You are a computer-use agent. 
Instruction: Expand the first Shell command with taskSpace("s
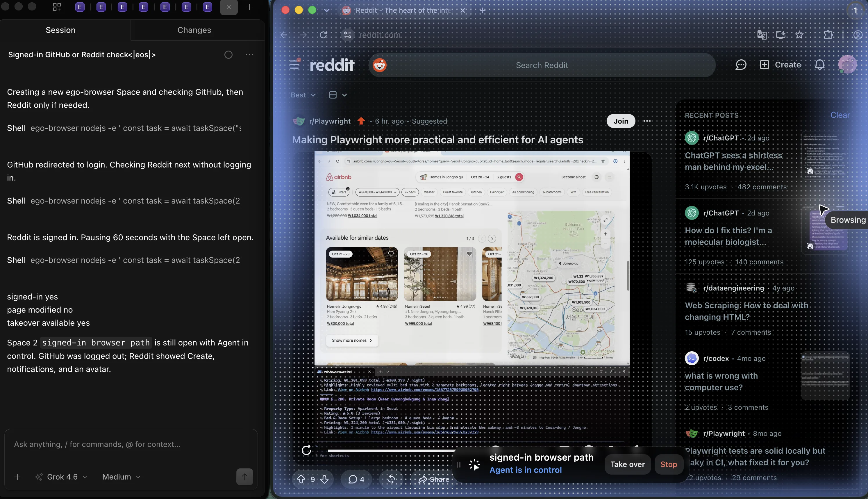tap(124, 128)
